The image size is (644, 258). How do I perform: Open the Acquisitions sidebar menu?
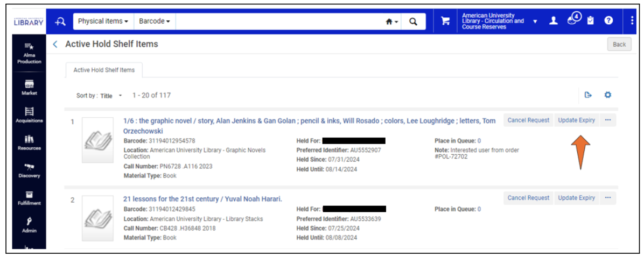coord(29,115)
